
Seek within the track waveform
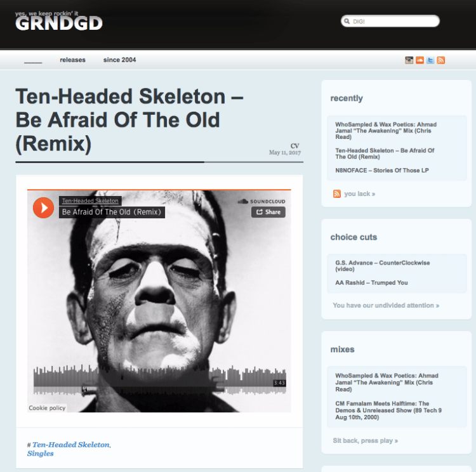(160, 380)
